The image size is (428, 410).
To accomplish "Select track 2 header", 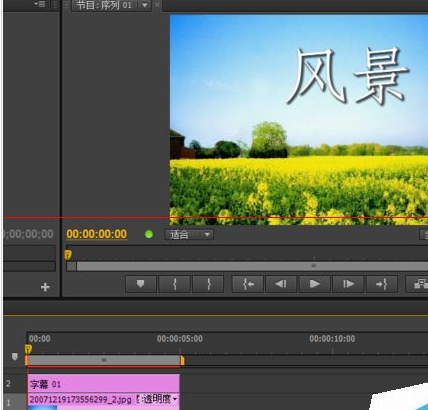I will coord(15,383).
